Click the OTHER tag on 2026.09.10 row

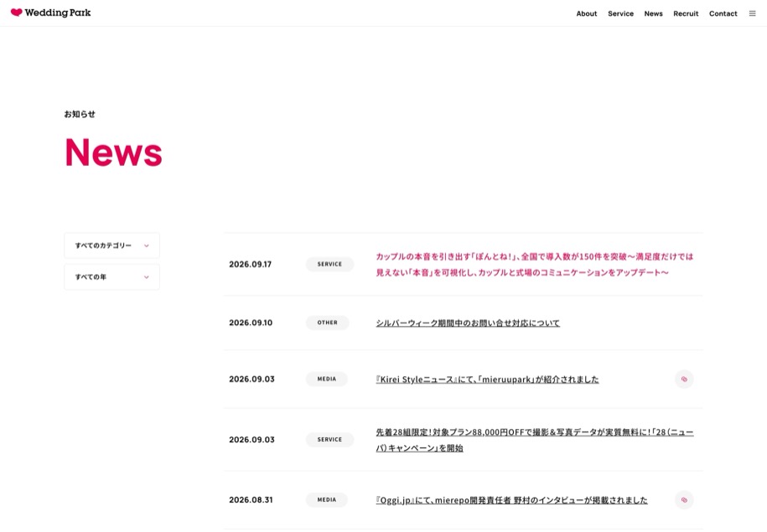pyautogui.click(x=327, y=323)
